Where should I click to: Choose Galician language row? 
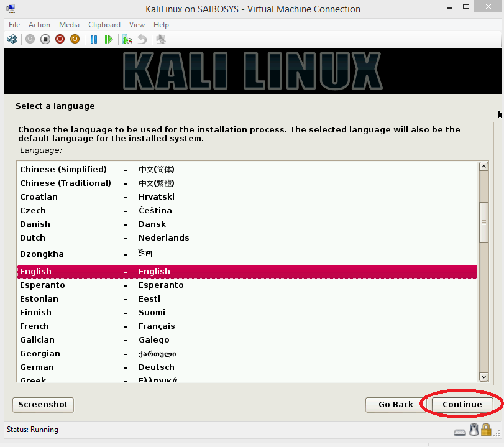tap(247, 340)
